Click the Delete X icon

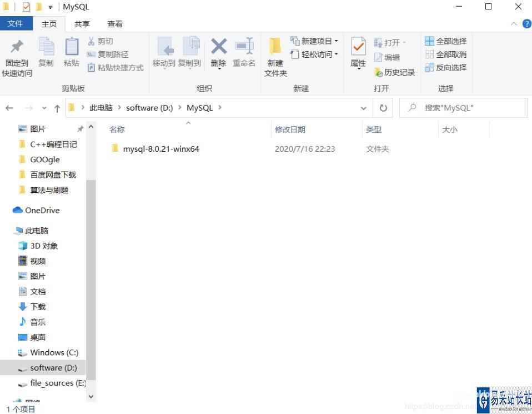tap(218, 47)
